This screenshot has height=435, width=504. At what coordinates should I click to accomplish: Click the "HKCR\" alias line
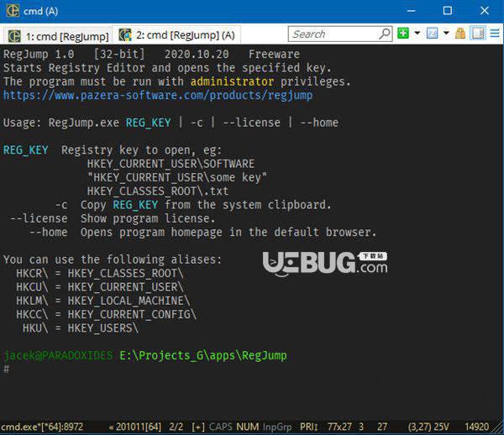click(x=100, y=274)
